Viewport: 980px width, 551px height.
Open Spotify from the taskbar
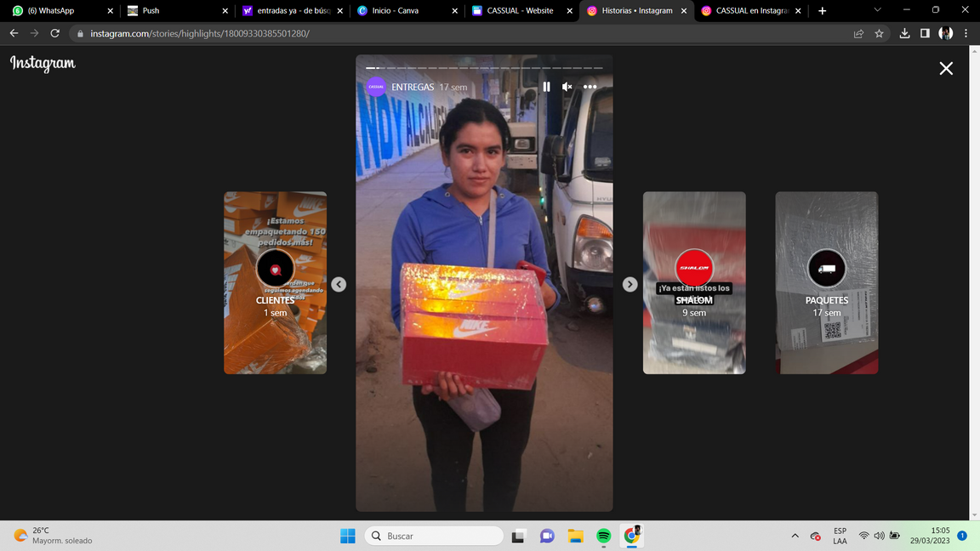(x=603, y=536)
